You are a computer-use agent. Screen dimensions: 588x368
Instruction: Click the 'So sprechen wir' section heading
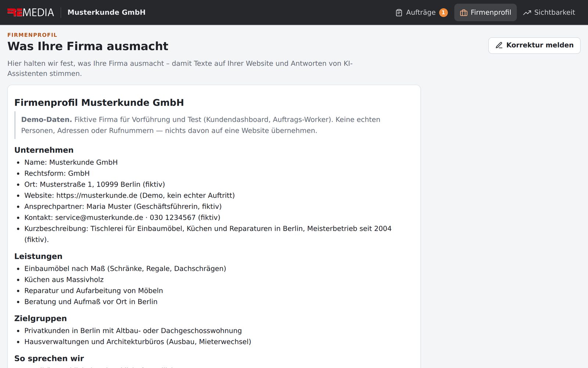[x=49, y=358]
